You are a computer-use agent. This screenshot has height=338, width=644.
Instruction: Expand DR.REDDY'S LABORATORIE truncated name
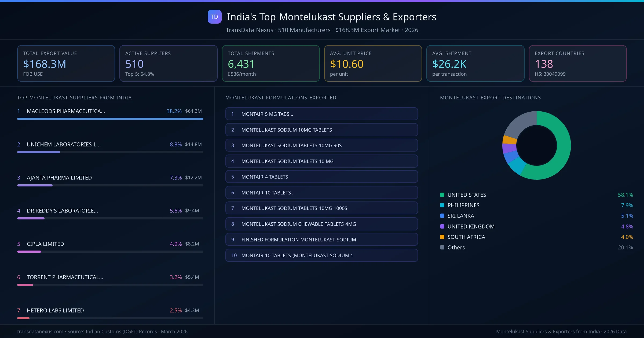pos(62,211)
